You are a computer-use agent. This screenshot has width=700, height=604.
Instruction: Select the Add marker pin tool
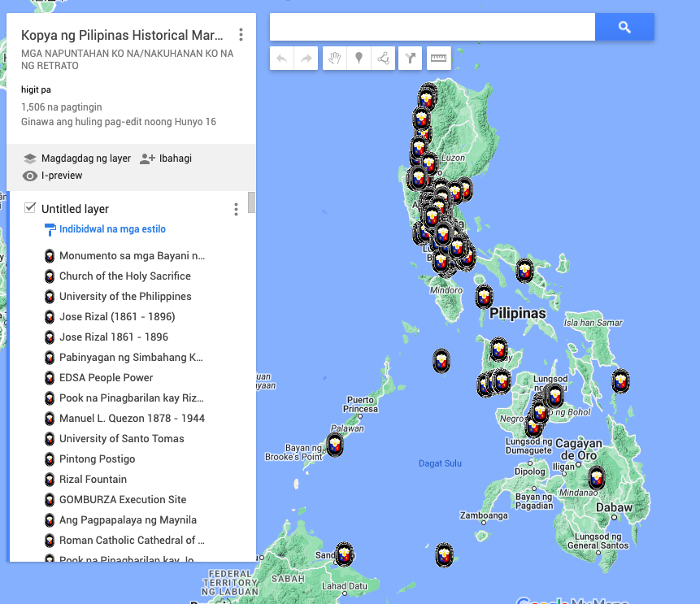359,58
